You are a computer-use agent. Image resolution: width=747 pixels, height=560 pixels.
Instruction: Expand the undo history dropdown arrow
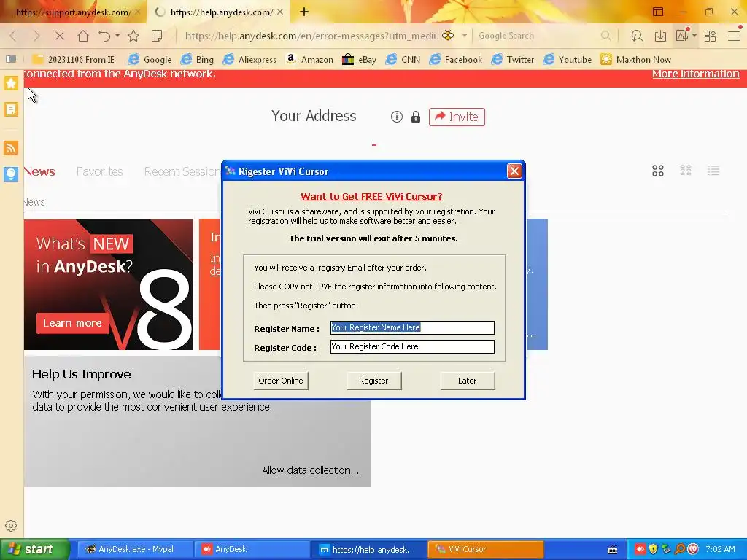pos(117,36)
